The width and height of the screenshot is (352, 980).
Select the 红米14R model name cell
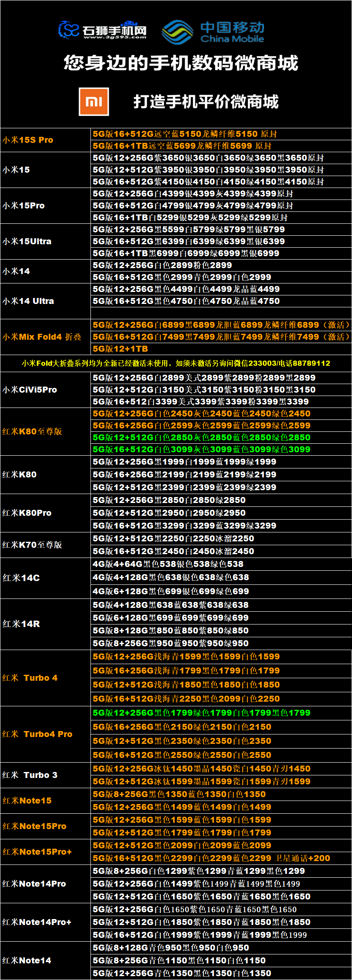tap(45, 624)
